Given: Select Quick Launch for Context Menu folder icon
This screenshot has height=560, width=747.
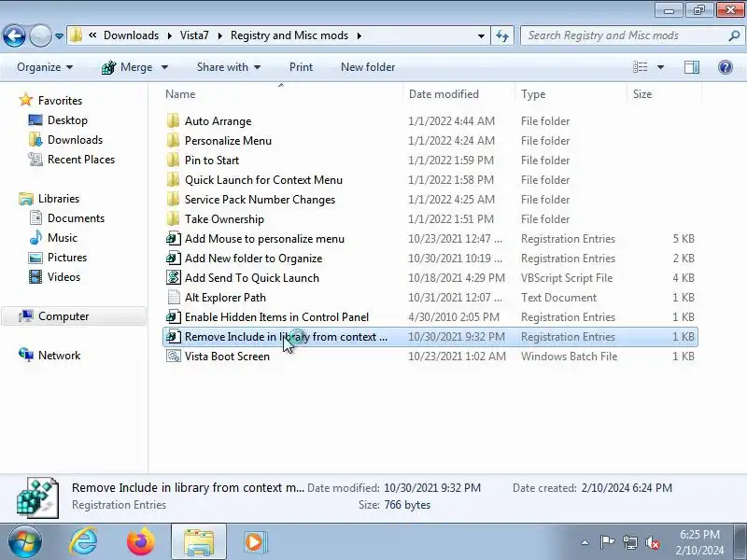Looking at the screenshot, I should click(x=173, y=179).
